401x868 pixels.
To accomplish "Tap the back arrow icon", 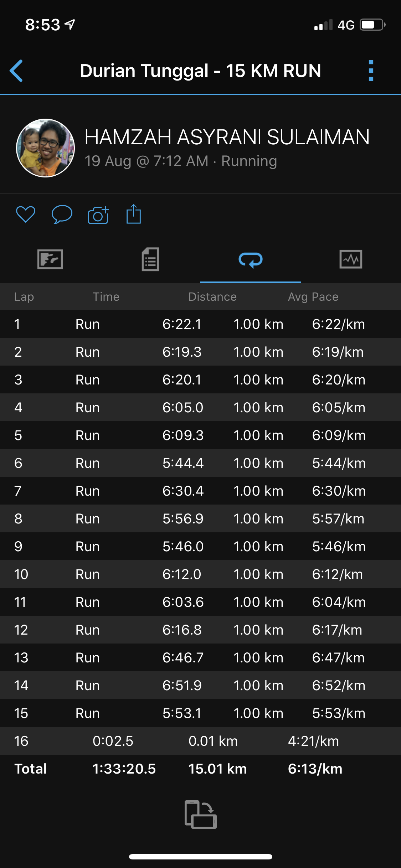I will [x=16, y=71].
